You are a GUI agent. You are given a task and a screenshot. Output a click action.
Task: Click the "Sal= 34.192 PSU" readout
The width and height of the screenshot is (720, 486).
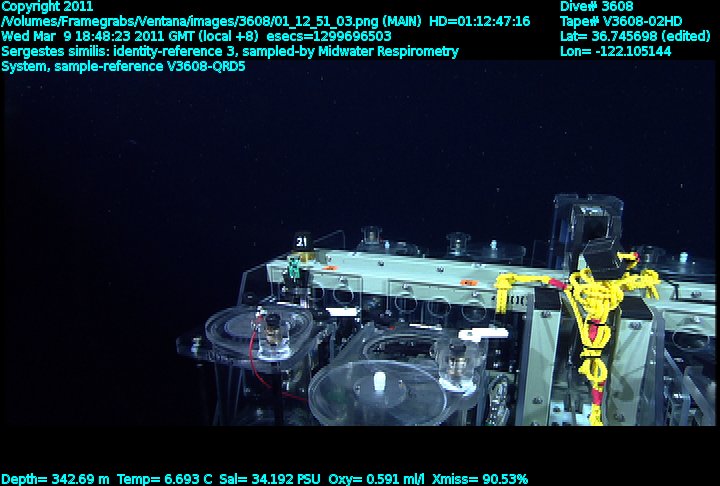(x=270, y=479)
